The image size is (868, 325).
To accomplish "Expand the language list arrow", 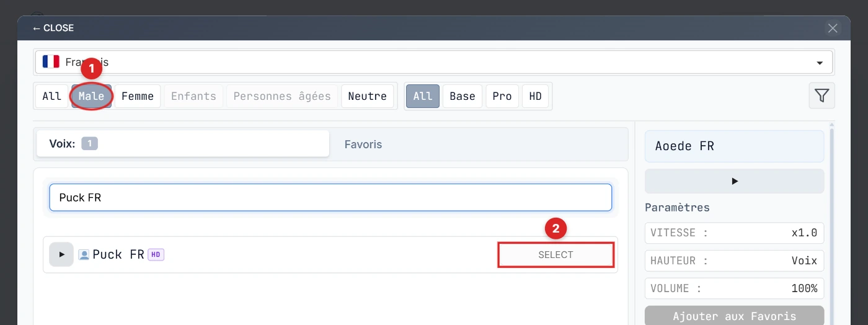I will click(x=820, y=63).
